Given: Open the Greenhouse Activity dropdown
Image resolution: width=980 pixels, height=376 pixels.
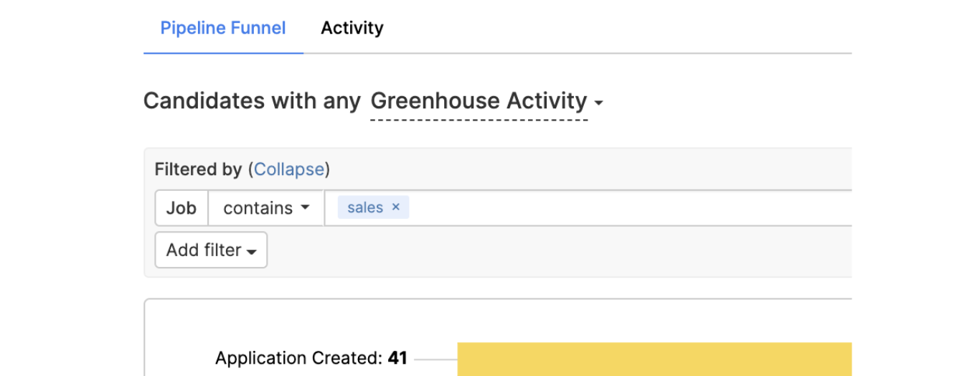Looking at the screenshot, I should (x=486, y=101).
